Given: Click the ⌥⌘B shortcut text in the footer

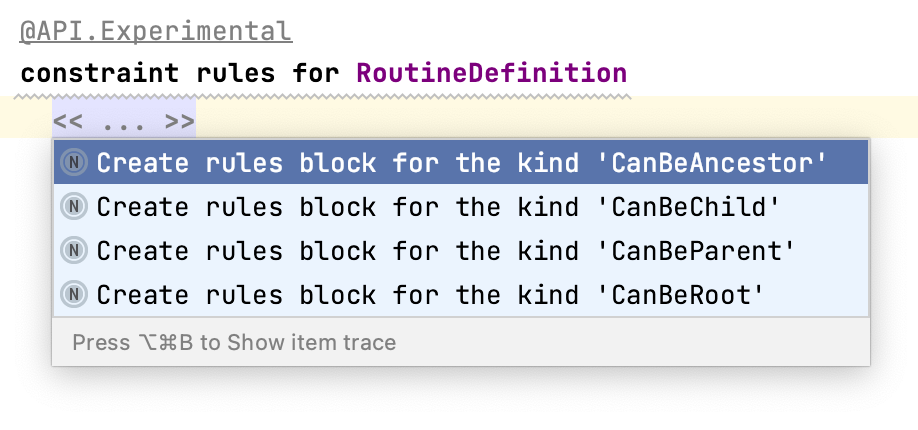Looking at the screenshot, I should [165, 343].
